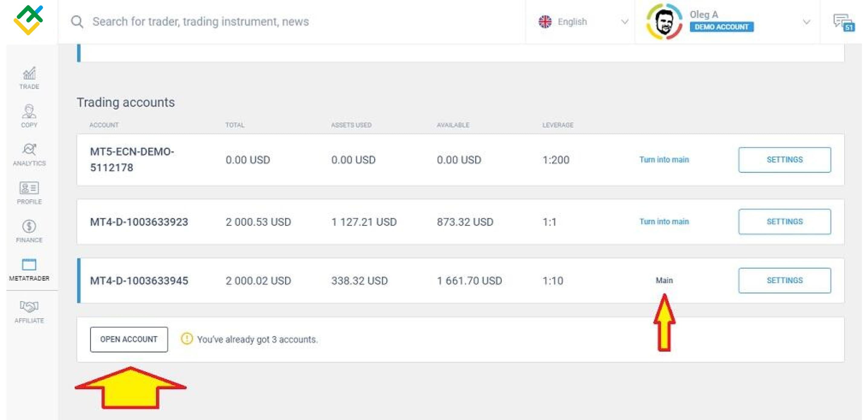The height and width of the screenshot is (420, 868).
Task: Click the user avatar picture
Action: click(x=664, y=22)
